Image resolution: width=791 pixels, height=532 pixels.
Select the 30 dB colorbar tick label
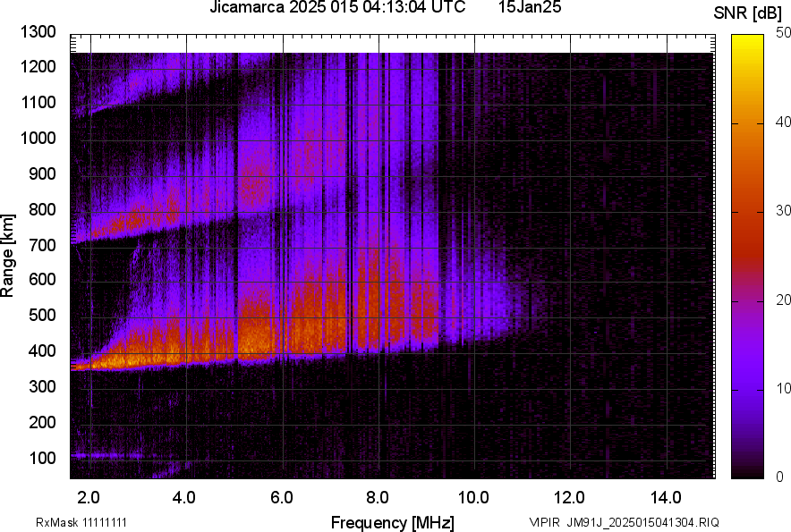point(784,211)
